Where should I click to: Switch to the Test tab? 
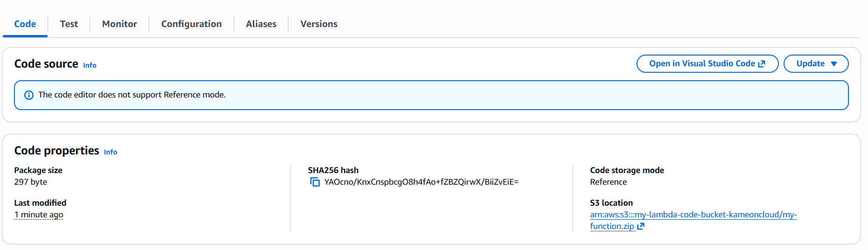pyautogui.click(x=69, y=24)
